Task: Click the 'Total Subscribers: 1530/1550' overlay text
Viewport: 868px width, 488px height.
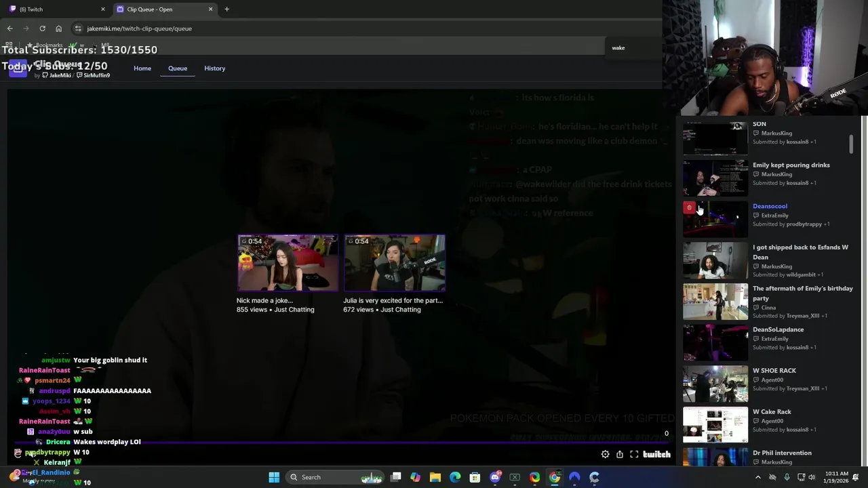Action: 79,49
